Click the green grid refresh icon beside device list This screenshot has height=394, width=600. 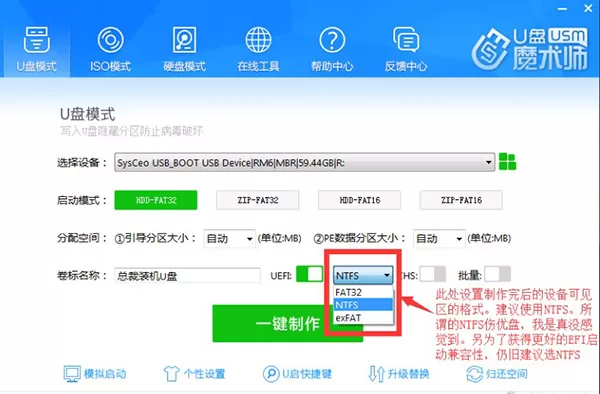(507, 162)
